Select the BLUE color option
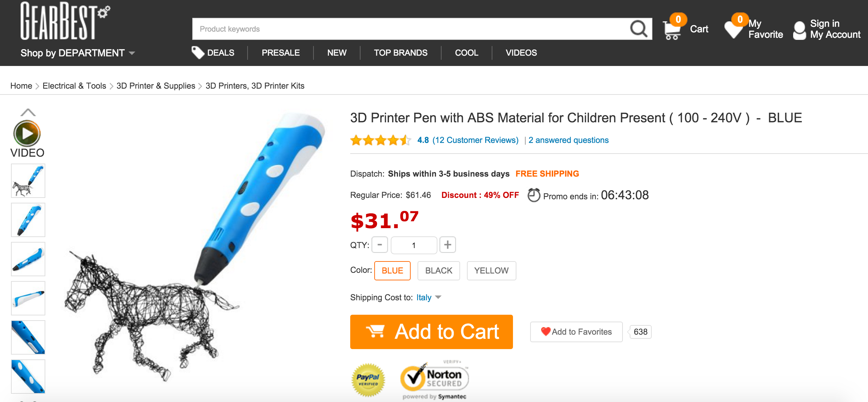868x402 pixels. (x=392, y=271)
